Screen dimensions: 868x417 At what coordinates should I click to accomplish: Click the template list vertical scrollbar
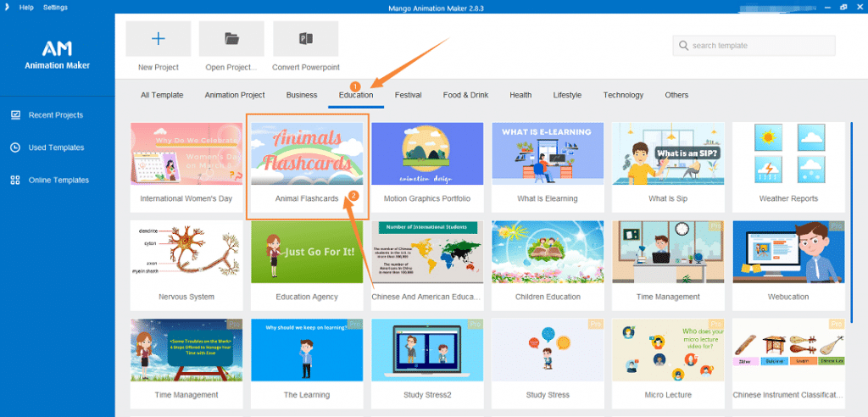coord(851,170)
